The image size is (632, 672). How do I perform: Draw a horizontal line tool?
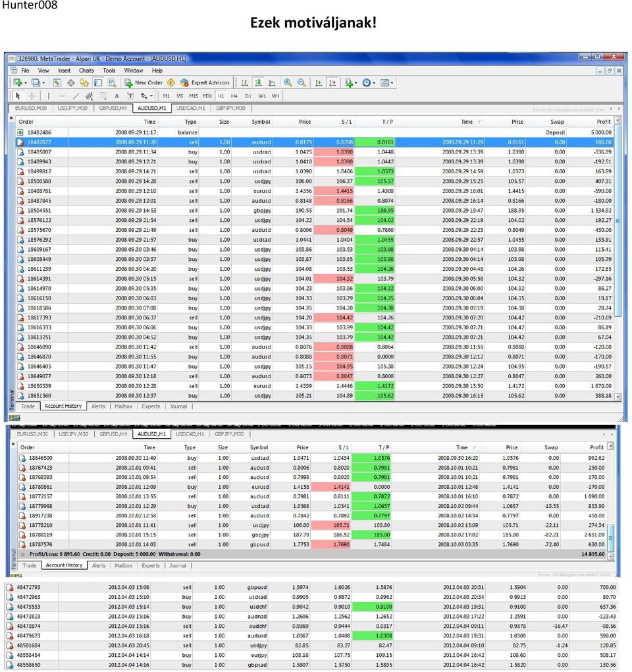tap(62, 96)
